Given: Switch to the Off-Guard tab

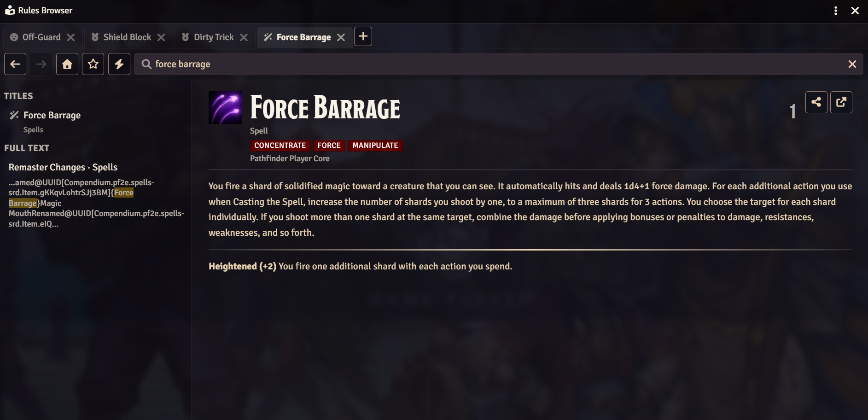Looking at the screenshot, I should click(x=36, y=37).
